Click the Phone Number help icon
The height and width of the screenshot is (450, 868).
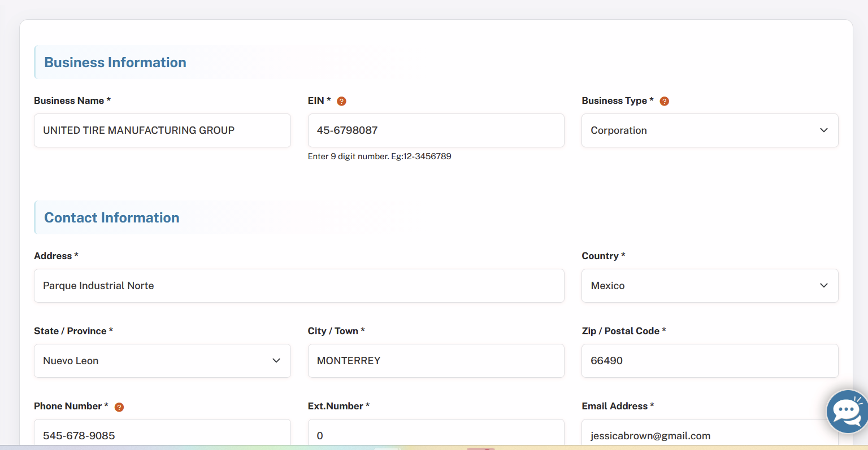pos(119,407)
